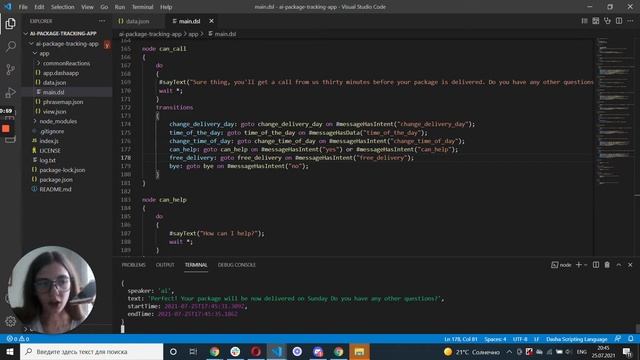Change file encoding UTF-8
Screen dimensions: 640x360
click(x=520, y=339)
